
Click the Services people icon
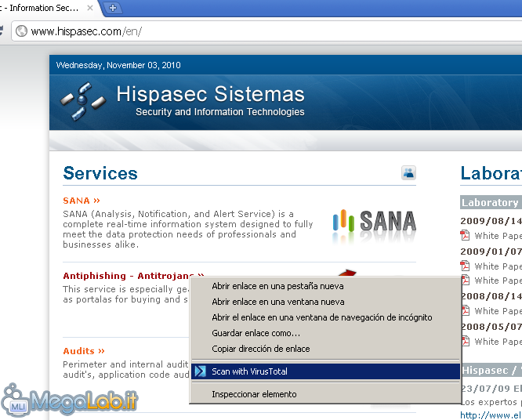pos(408,172)
